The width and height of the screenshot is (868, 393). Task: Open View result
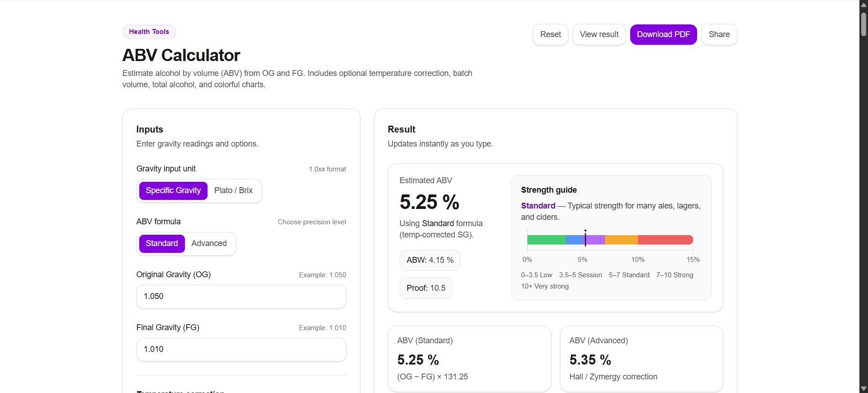point(599,34)
